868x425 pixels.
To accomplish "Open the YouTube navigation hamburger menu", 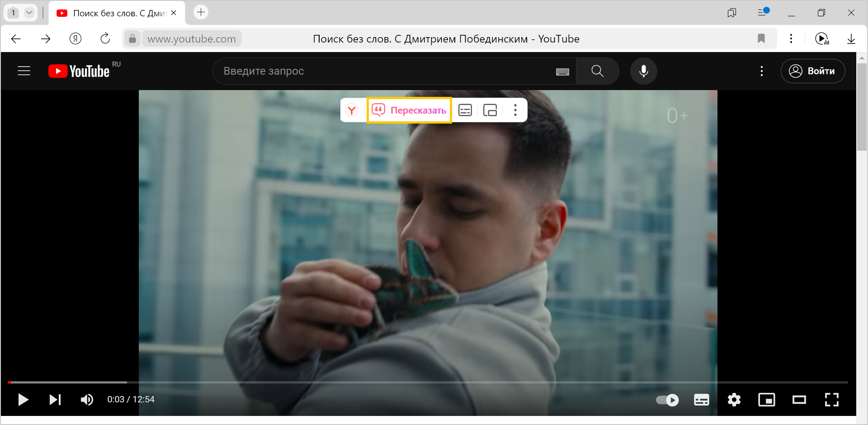I will (x=24, y=71).
